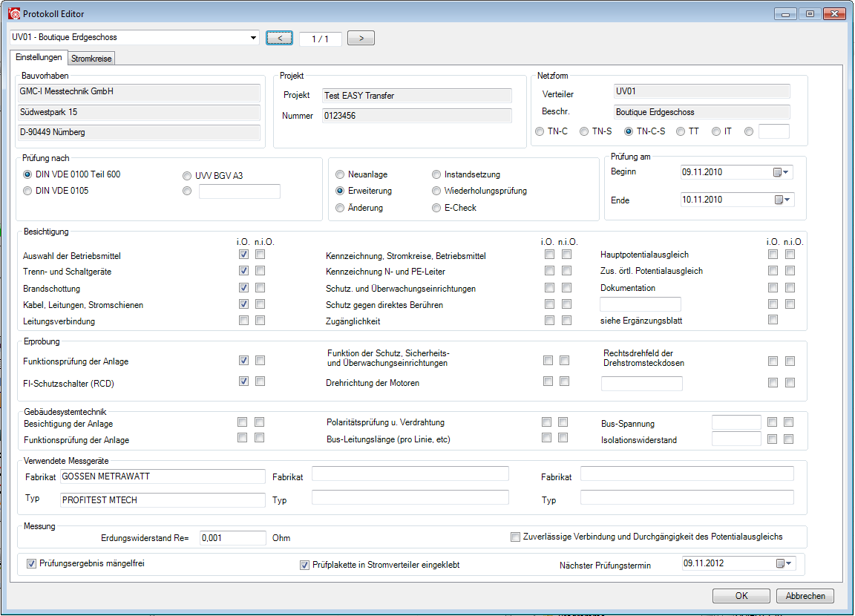The image size is (855, 616).
Task: Click the Verteiler field UV01
Action: click(702, 91)
